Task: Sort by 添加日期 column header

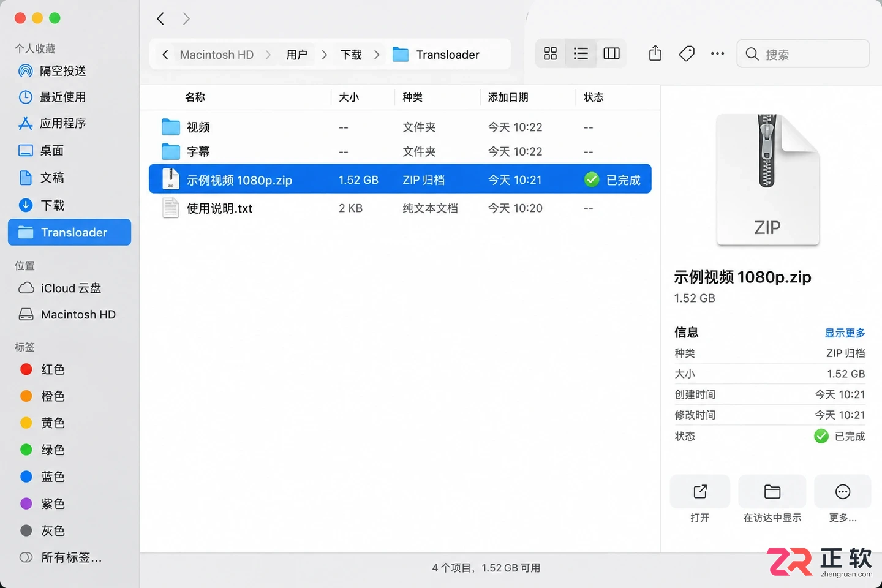Action: click(508, 97)
